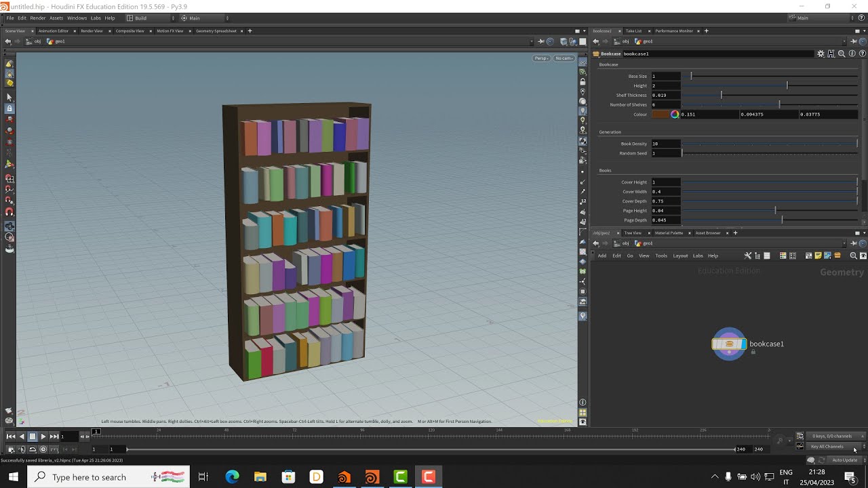This screenshot has height=488, width=868.
Task: Switch to the Asset Browser tab
Action: pyautogui.click(x=708, y=233)
